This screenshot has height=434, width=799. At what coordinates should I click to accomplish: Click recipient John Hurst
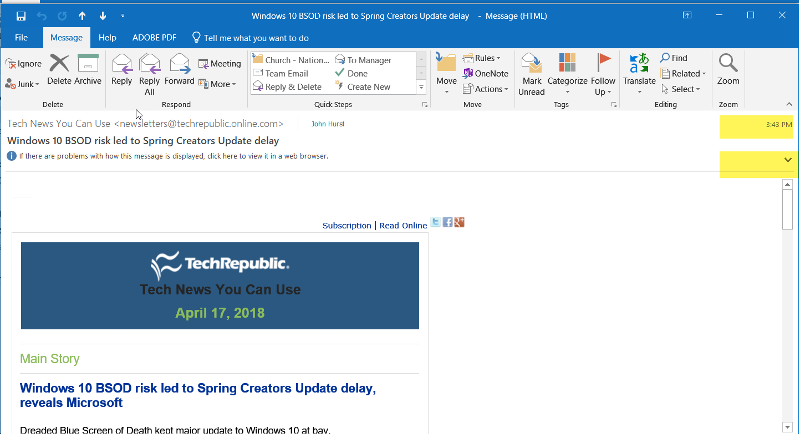click(328, 124)
